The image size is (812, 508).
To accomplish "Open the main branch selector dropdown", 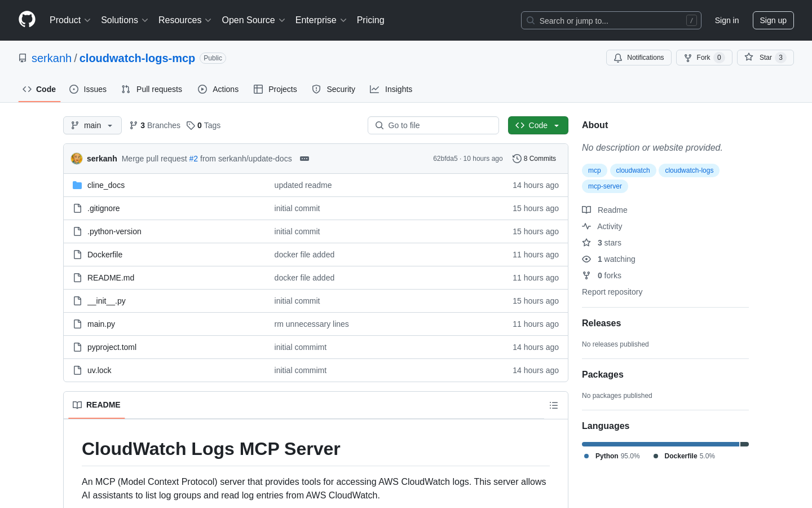I will point(92,125).
